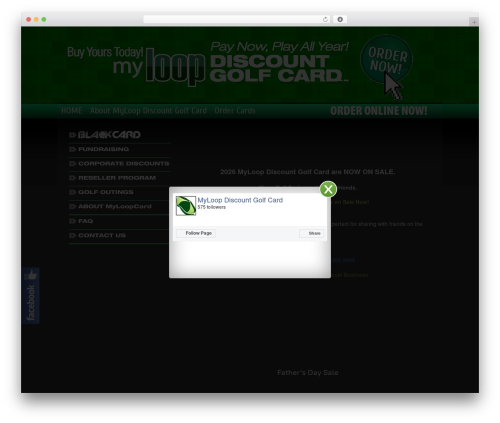500x423 pixels.
Task: Click the arrow icon beside GOLF OUTINGS
Action: point(73,192)
